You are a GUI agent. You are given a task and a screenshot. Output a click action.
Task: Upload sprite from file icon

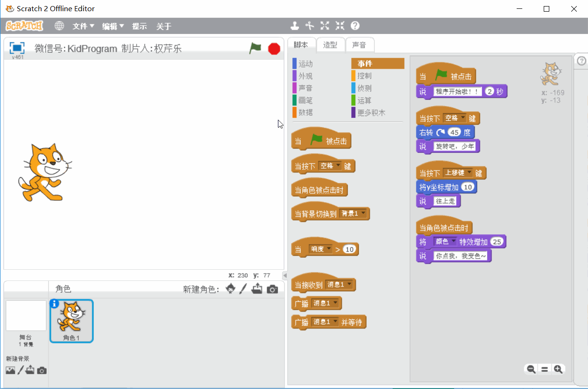coord(257,289)
